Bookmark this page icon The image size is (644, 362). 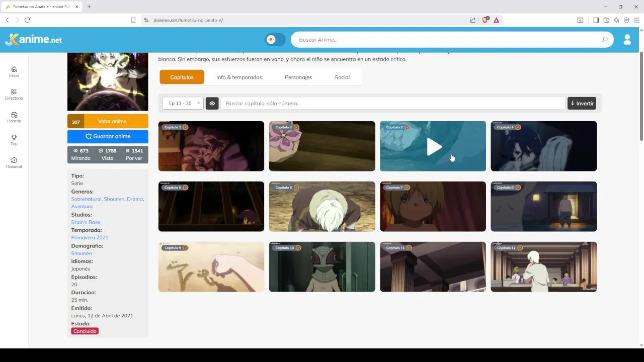tap(133, 20)
